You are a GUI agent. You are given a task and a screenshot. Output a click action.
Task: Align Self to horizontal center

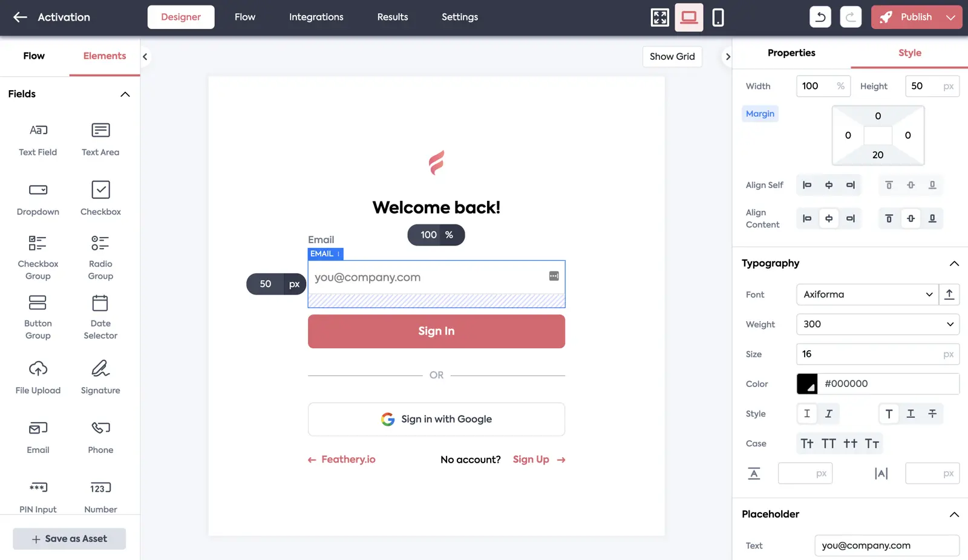coord(829,185)
